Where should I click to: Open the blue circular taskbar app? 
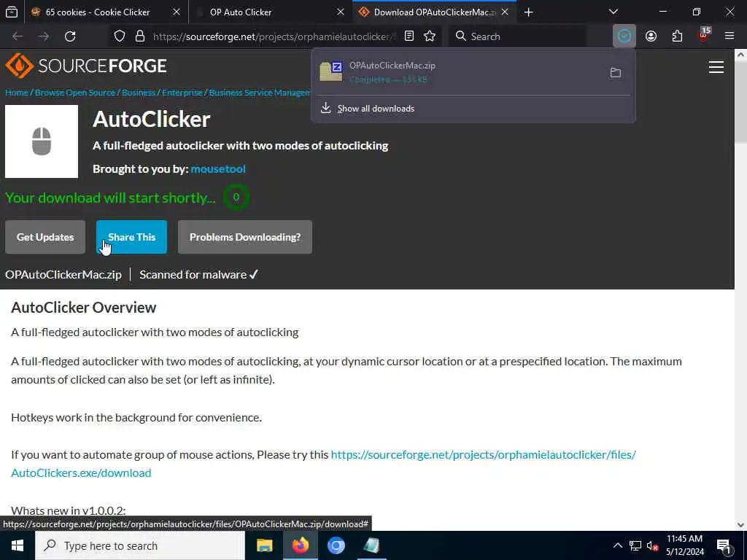pyautogui.click(x=336, y=545)
